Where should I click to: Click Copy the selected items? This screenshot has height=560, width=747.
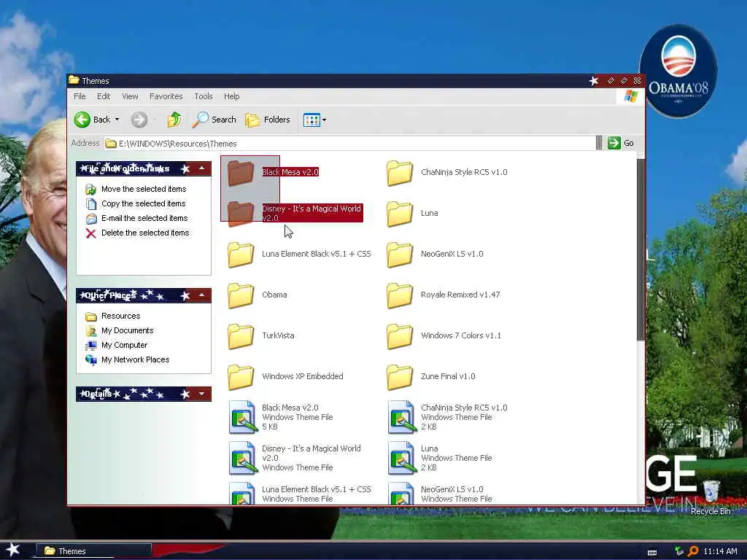(x=135, y=204)
